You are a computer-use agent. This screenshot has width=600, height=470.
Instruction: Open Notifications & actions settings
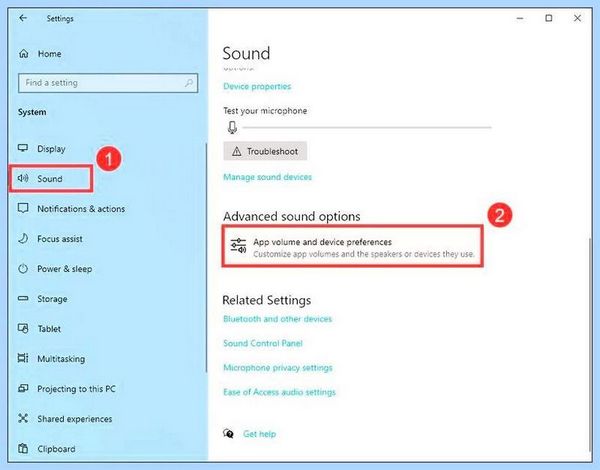click(81, 209)
